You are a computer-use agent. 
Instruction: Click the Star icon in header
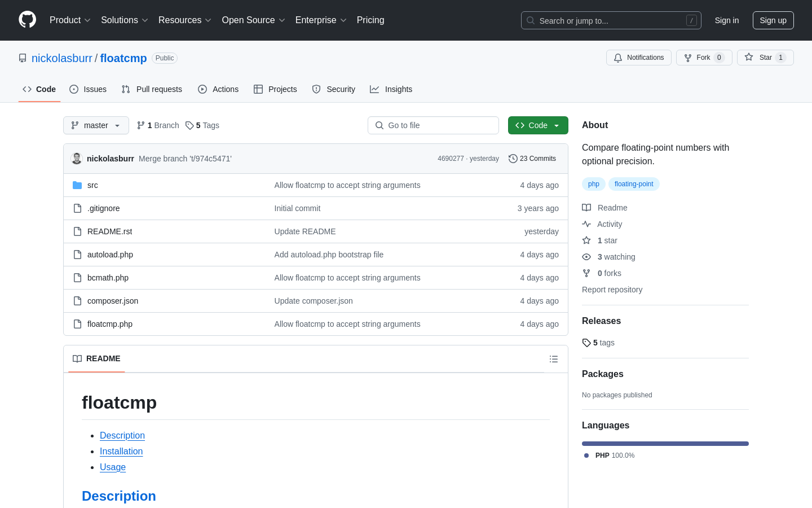749,58
